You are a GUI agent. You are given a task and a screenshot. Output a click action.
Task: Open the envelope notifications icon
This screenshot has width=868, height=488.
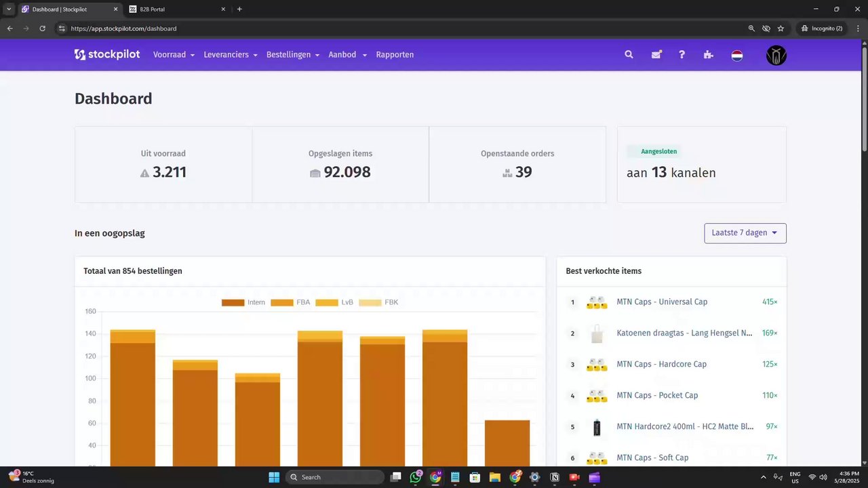pyautogui.click(x=656, y=55)
